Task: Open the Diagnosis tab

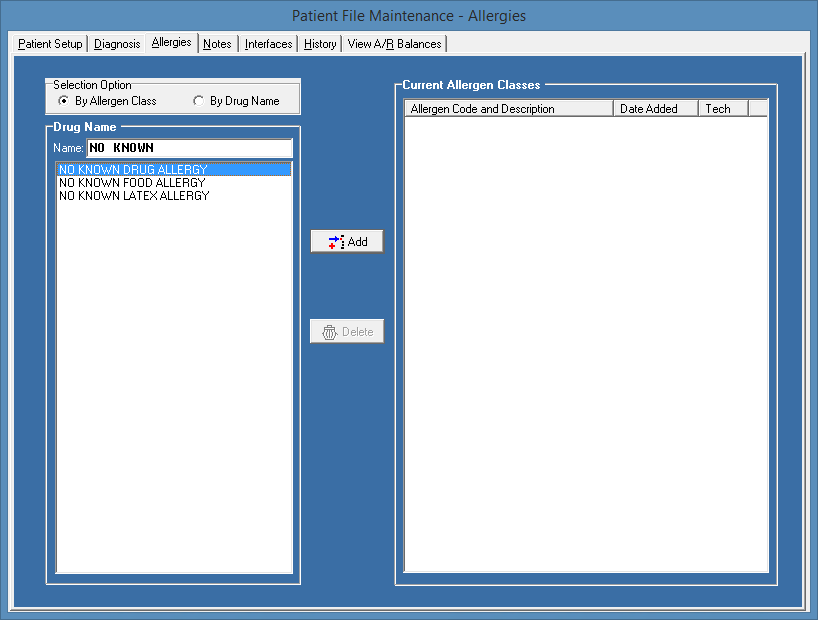Action: (117, 43)
